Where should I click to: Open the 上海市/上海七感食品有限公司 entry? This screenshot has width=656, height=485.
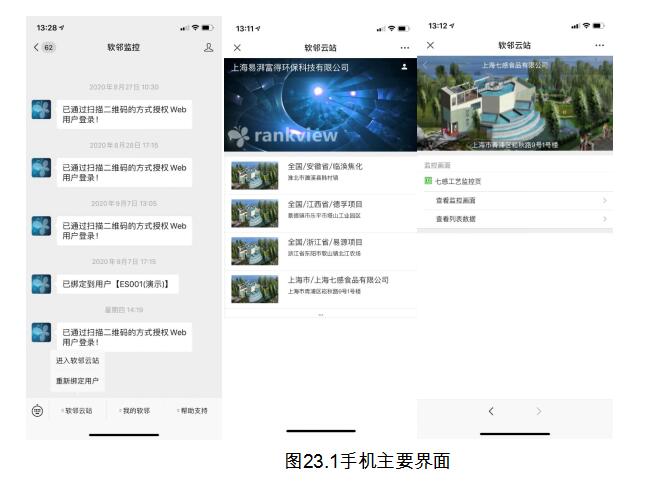(x=338, y=280)
